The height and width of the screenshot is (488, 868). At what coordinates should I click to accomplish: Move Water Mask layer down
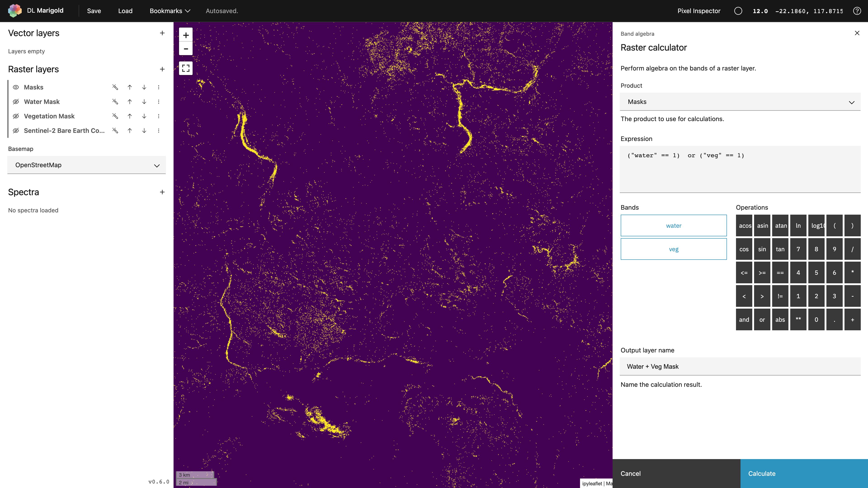click(144, 102)
